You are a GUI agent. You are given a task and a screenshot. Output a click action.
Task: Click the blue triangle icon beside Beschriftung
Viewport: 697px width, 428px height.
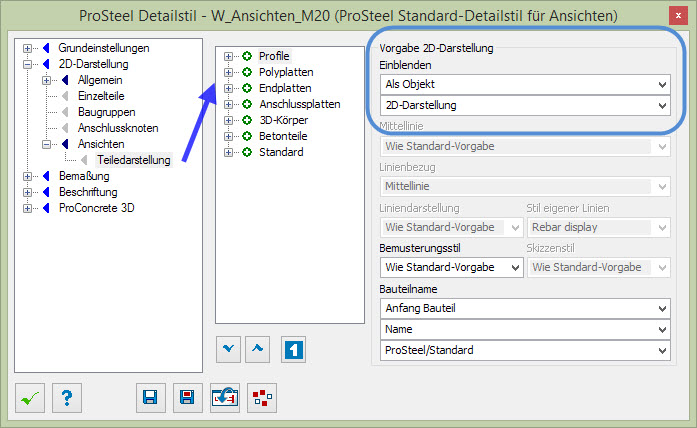pyautogui.click(x=46, y=192)
